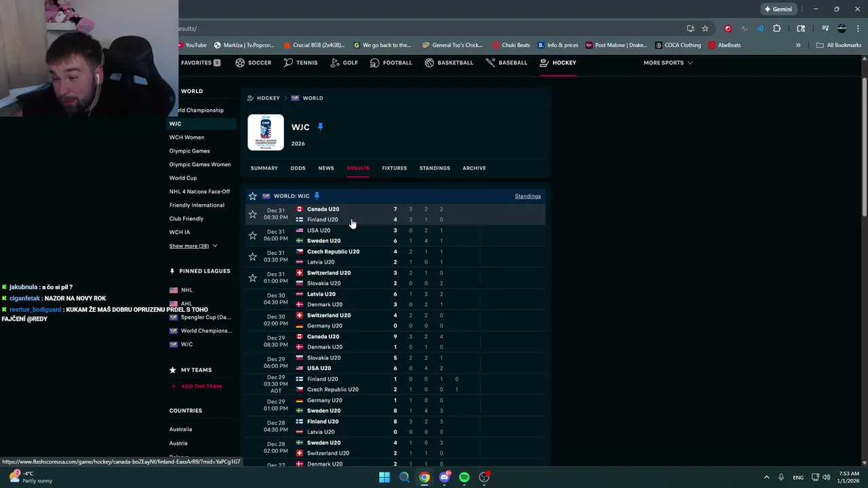Image resolution: width=868 pixels, height=488 pixels.
Task: Open the Golf sport section
Action: (344, 62)
